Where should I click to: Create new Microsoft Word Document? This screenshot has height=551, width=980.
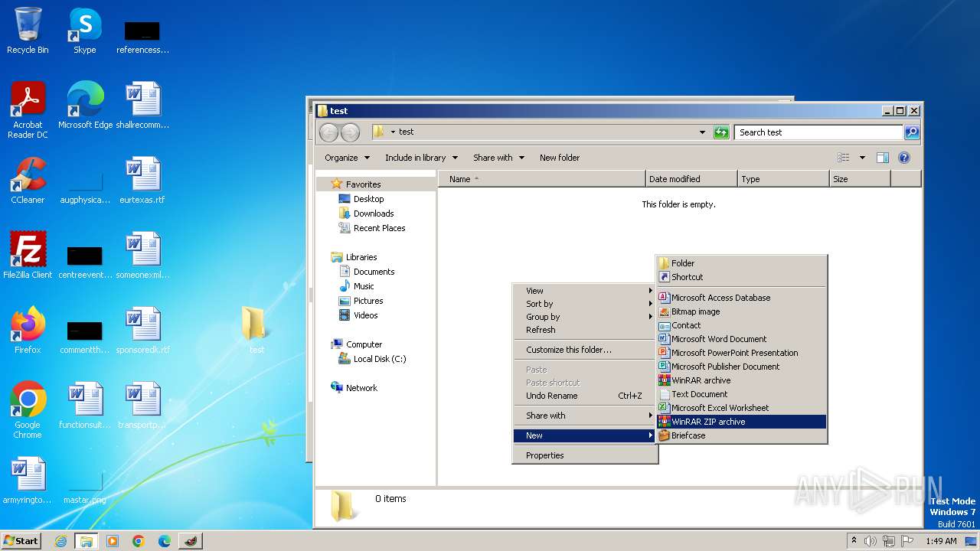[x=742, y=339]
